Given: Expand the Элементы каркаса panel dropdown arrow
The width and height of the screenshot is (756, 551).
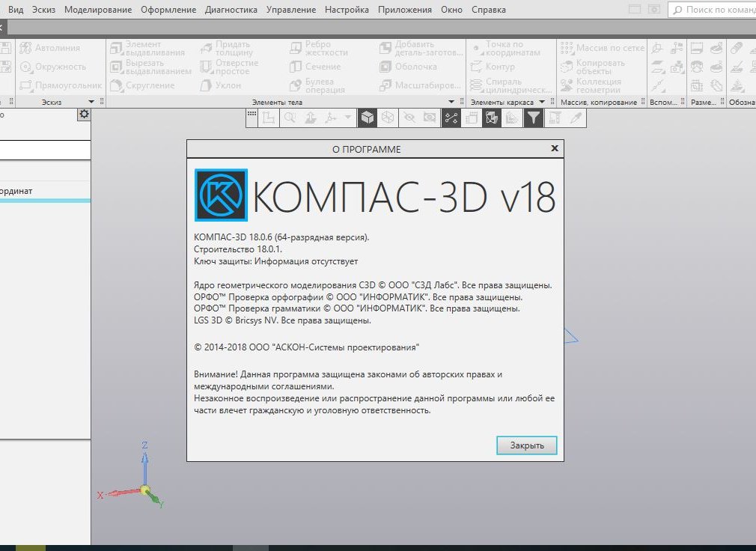Looking at the screenshot, I should click(x=542, y=102).
